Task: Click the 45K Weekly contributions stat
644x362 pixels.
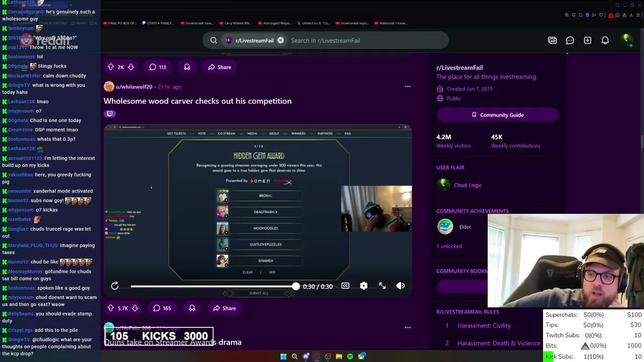Action: pyautogui.click(x=515, y=141)
